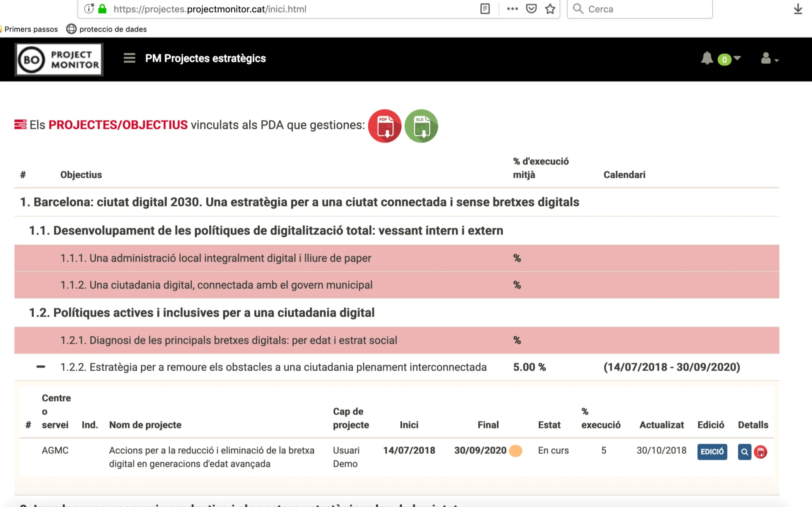
Task: Bookmark this page with the star icon
Action: (550, 9)
